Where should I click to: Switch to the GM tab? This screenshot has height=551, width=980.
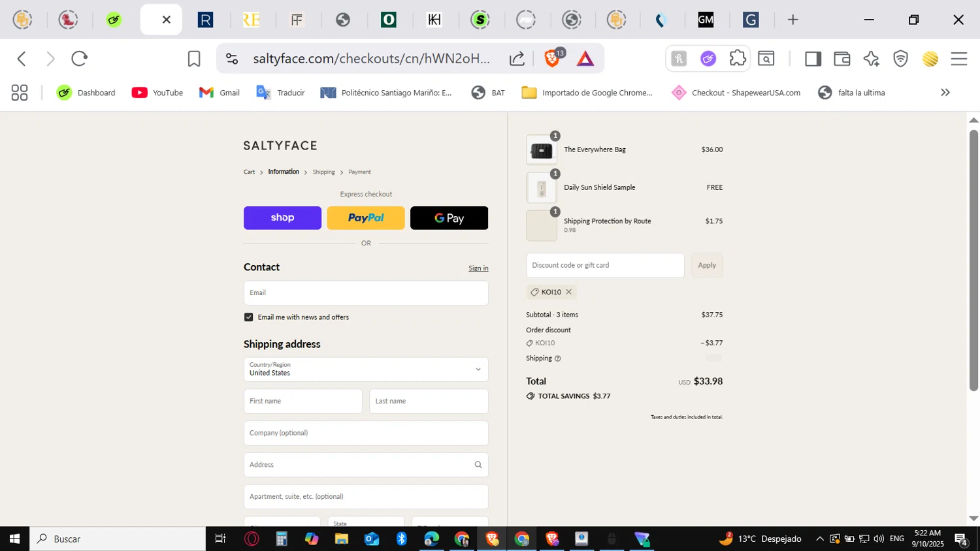click(706, 20)
